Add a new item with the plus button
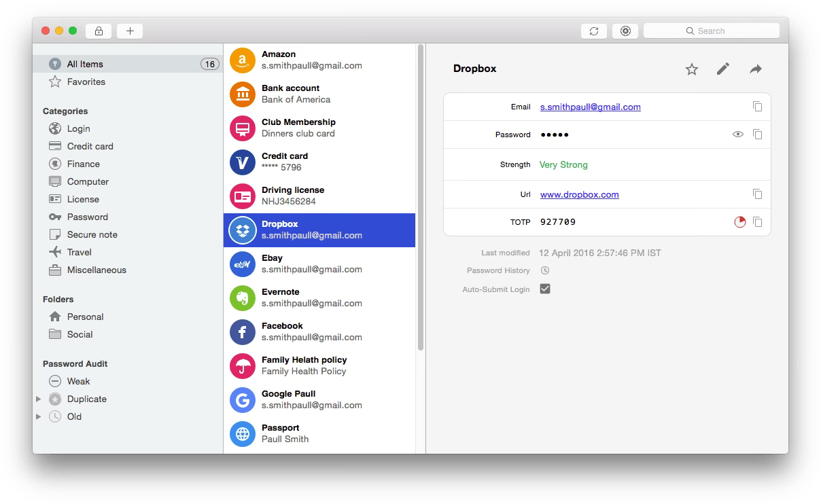The image size is (821, 504). (x=130, y=31)
